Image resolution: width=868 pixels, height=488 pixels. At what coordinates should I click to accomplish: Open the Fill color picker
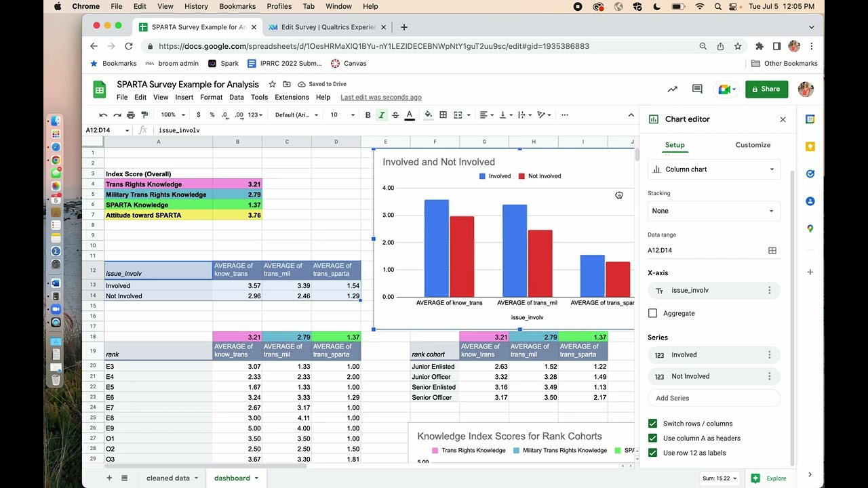point(428,115)
